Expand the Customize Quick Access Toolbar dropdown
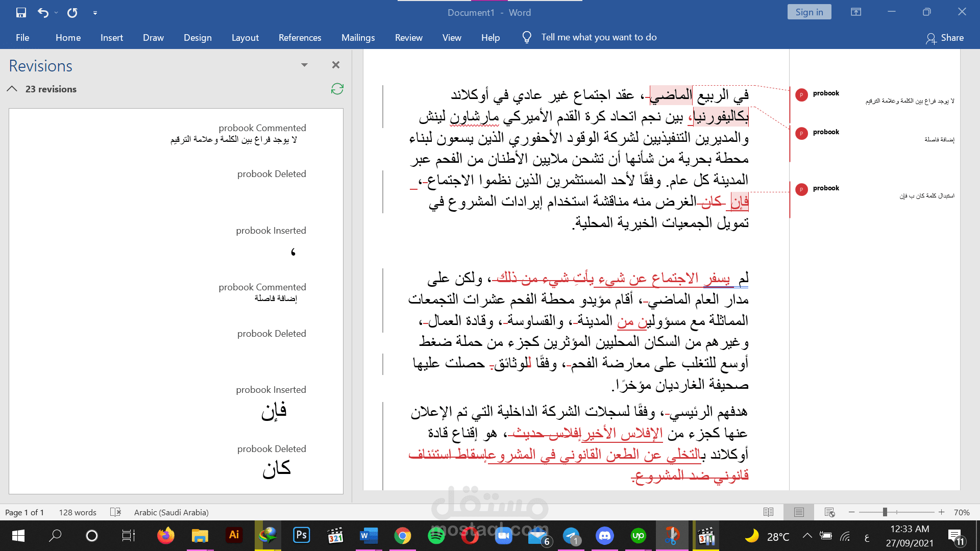 [x=95, y=13]
